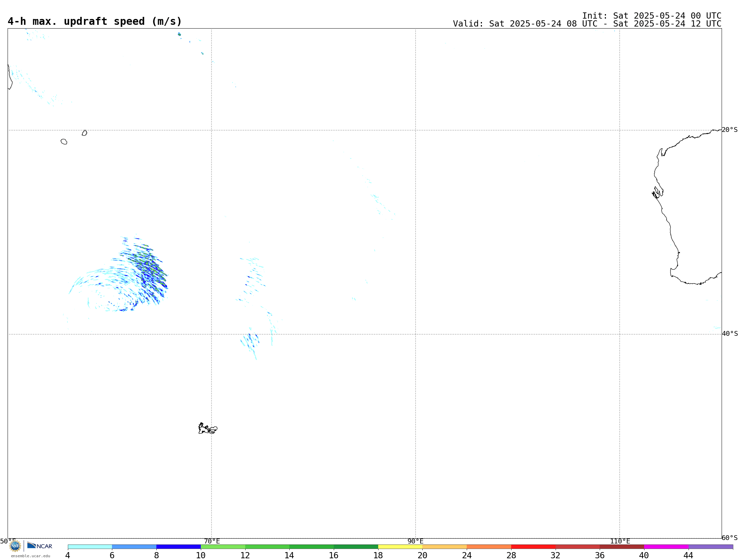The width and height of the screenshot is (744, 560).
Task: Click the purple 44+ colorbar swatch
Action: point(711,547)
